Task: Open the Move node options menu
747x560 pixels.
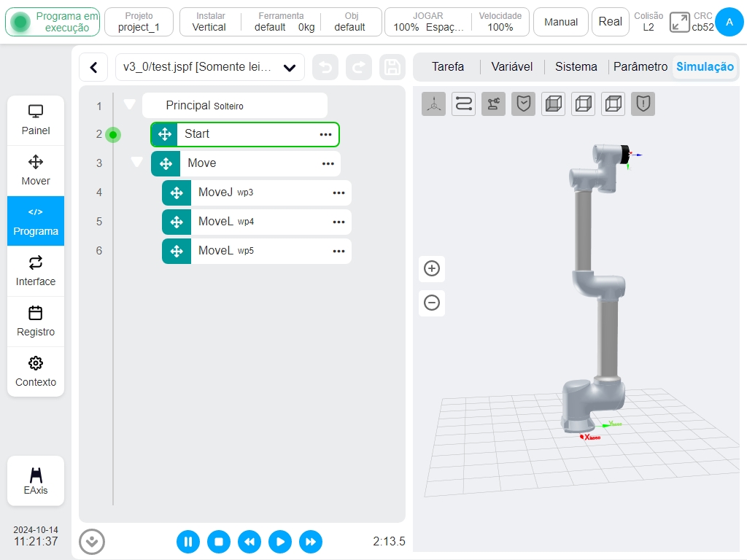Action: click(328, 164)
